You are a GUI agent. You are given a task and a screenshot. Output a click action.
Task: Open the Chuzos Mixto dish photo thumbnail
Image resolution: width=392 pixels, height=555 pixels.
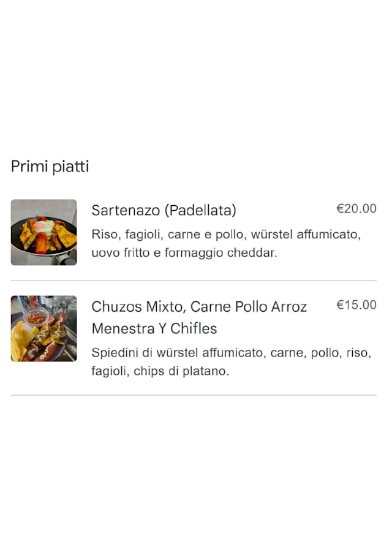click(43, 328)
